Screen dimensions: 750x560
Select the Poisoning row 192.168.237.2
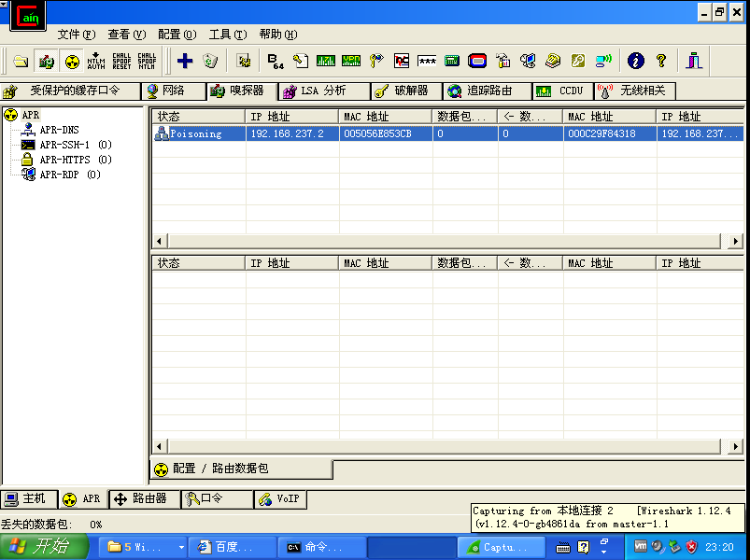tap(285, 133)
